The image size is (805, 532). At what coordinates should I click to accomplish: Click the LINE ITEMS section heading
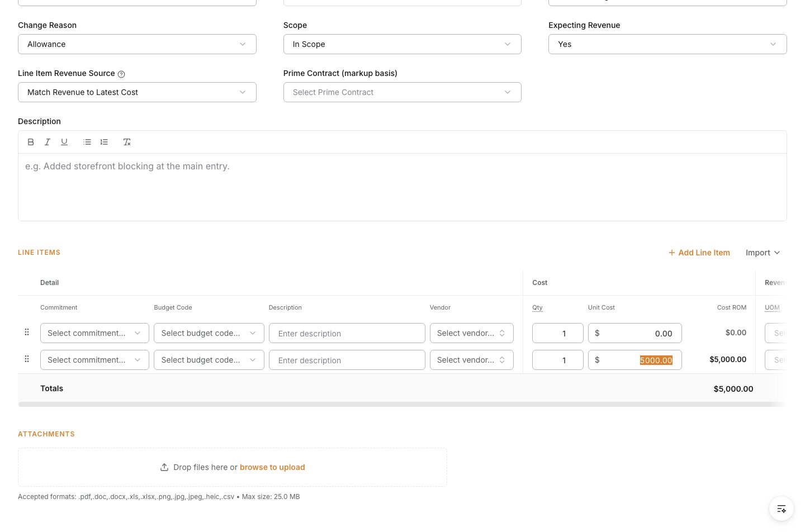click(x=39, y=253)
